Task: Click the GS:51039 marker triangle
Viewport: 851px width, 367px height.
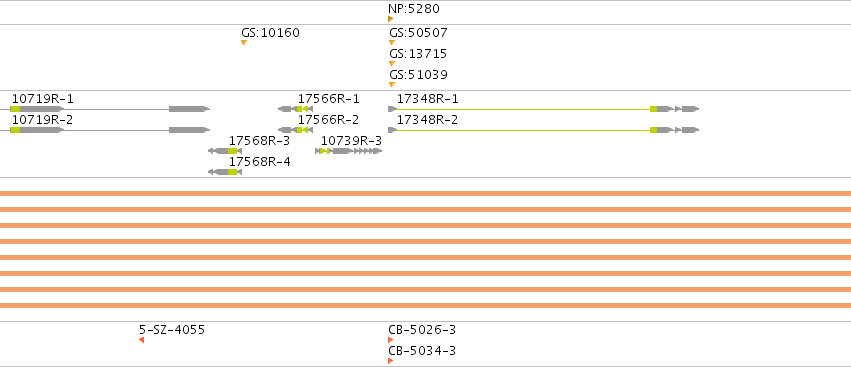Action: pyautogui.click(x=392, y=85)
